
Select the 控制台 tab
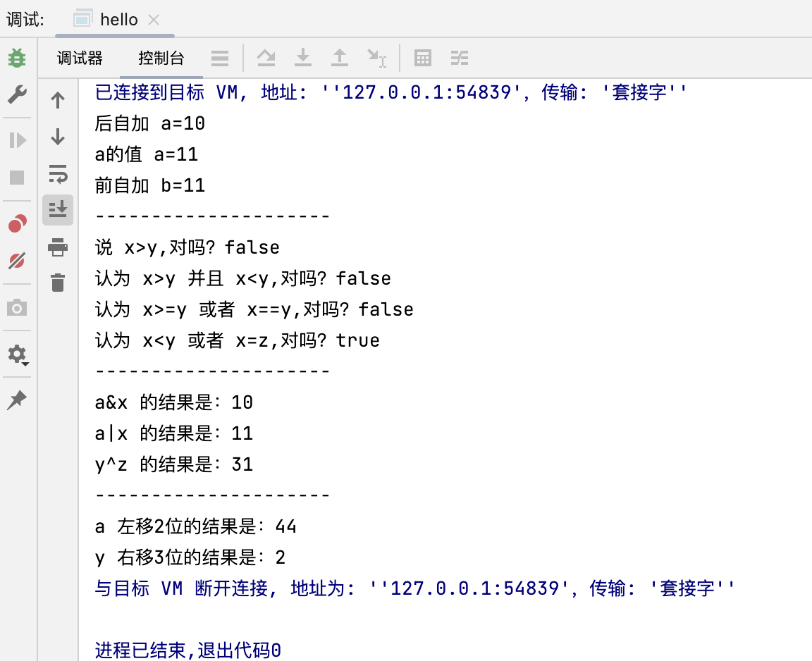pyautogui.click(x=161, y=58)
